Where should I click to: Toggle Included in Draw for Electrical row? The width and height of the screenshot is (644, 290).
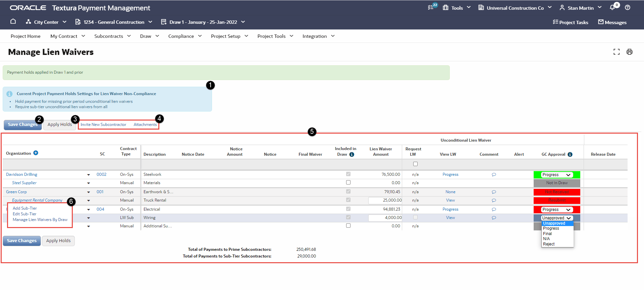[348, 209]
